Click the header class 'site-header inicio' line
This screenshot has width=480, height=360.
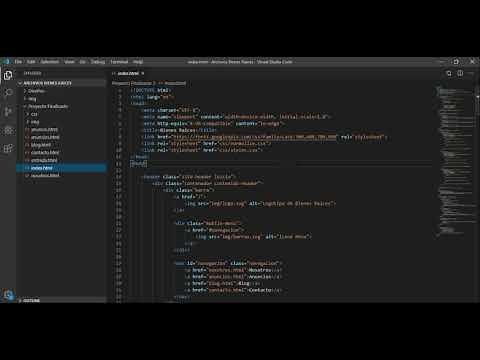pos(188,177)
